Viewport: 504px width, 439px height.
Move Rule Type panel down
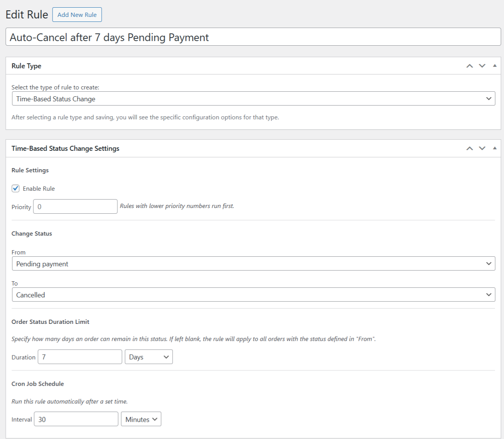tap(482, 66)
